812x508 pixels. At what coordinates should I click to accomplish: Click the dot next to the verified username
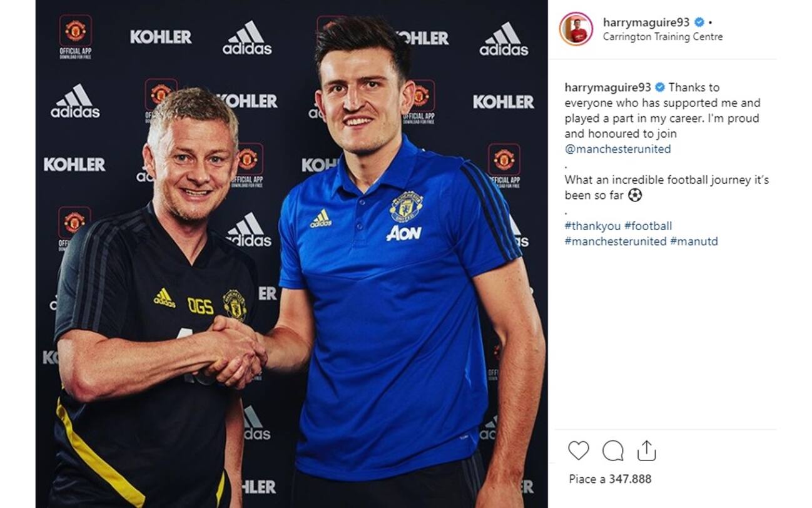(711, 23)
